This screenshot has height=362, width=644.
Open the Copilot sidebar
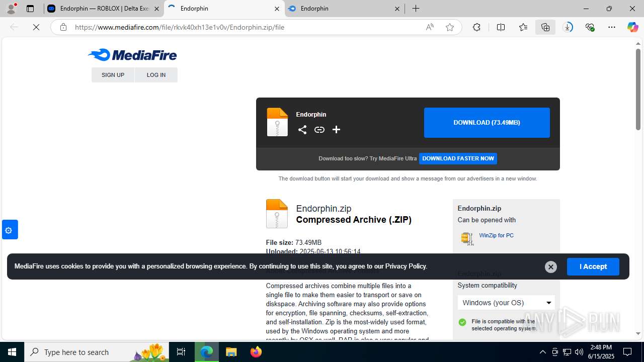point(632,27)
